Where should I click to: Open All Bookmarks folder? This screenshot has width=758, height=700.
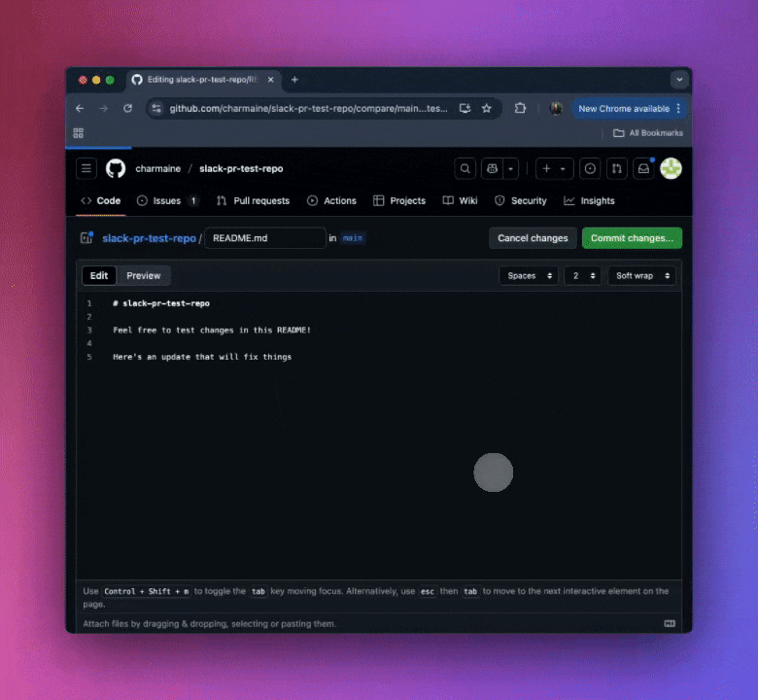click(648, 133)
